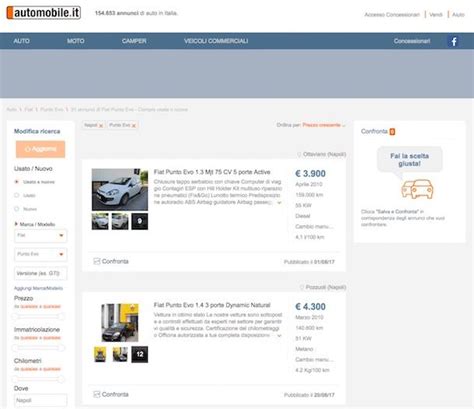
Task: Remove the Punto Evo filter tag
Action: [134, 125]
